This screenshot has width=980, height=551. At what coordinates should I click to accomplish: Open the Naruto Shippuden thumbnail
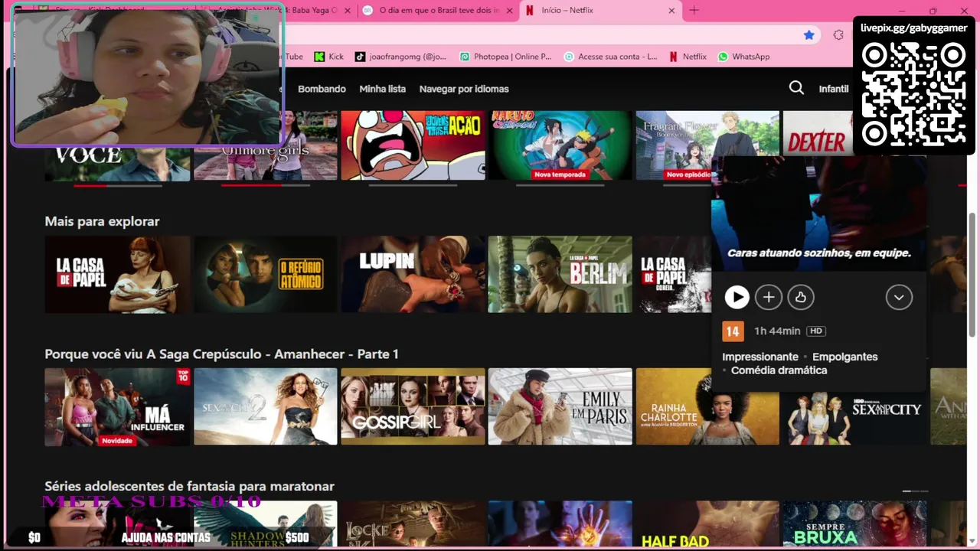coord(560,145)
